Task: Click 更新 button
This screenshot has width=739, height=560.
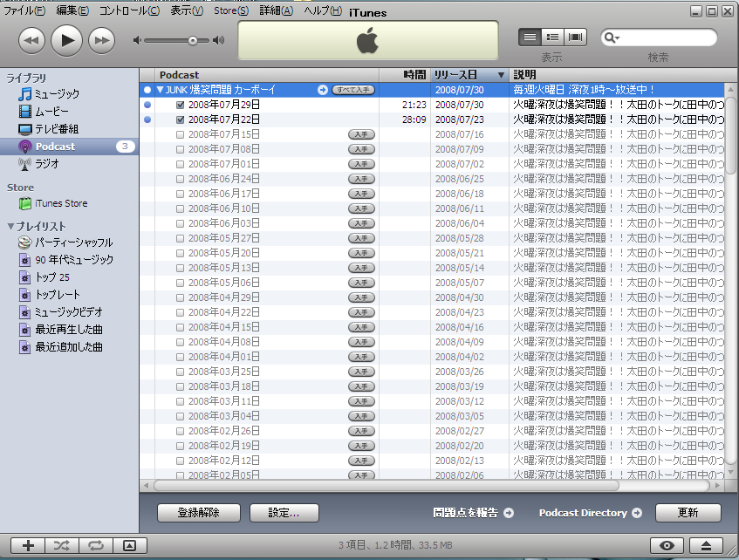Action: coord(688,513)
